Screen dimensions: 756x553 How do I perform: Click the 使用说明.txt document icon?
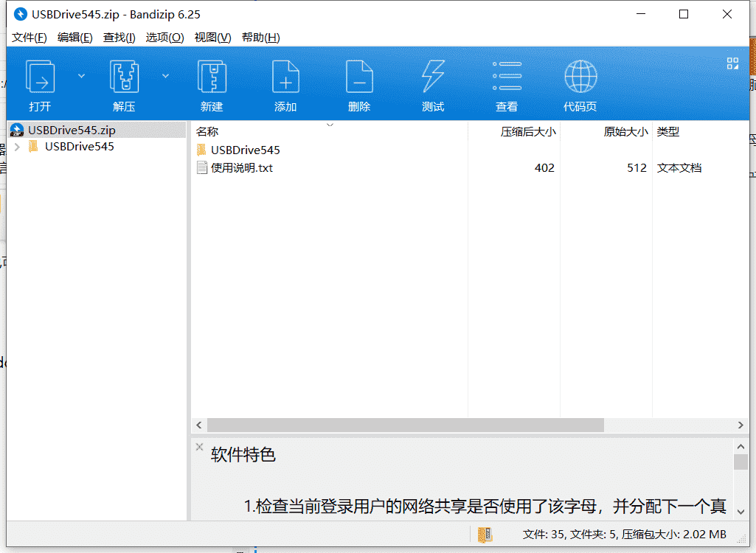pos(201,168)
